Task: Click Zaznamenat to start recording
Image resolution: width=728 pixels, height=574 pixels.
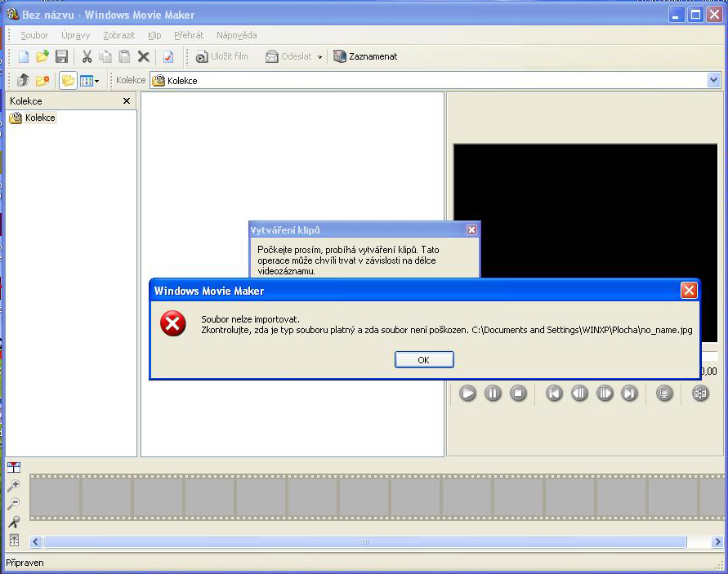Action: (365, 56)
